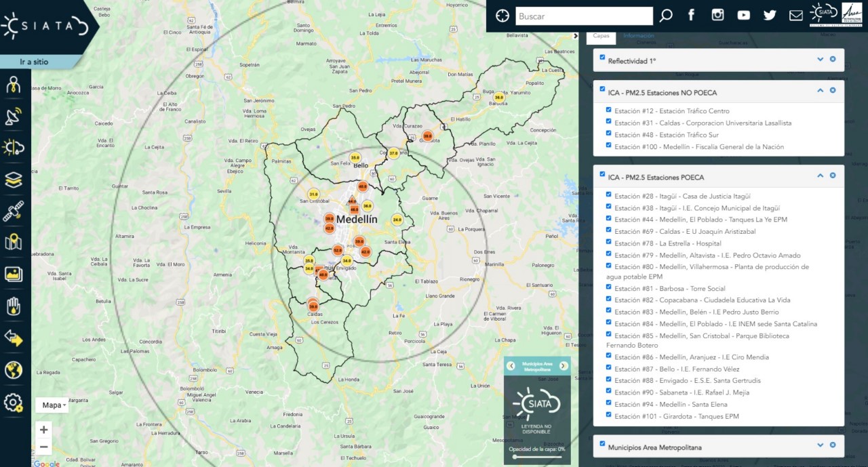Screen dimensions: 868x467
Task: Open the envelope contact icon
Action: click(x=795, y=16)
